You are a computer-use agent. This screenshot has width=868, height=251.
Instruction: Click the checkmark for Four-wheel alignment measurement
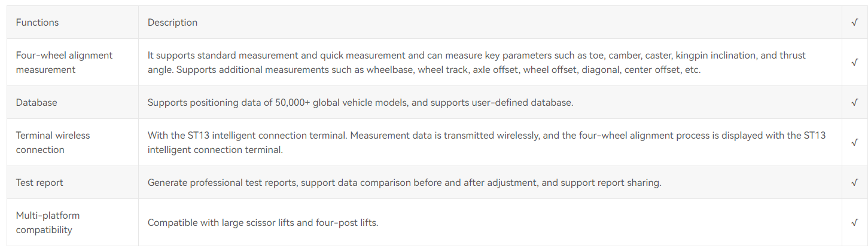854,62
